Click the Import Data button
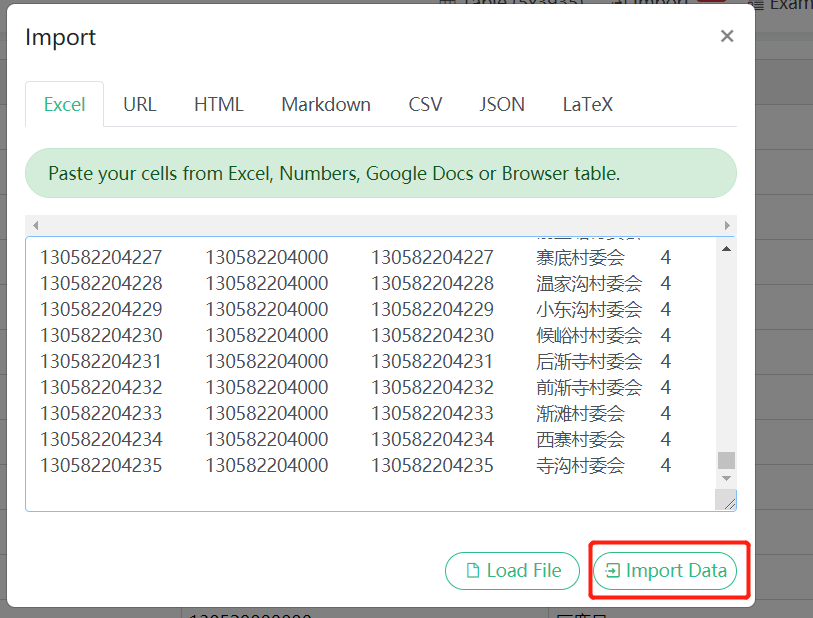The height and width of the screenshot is (618, 813). (x=665, y=571)
